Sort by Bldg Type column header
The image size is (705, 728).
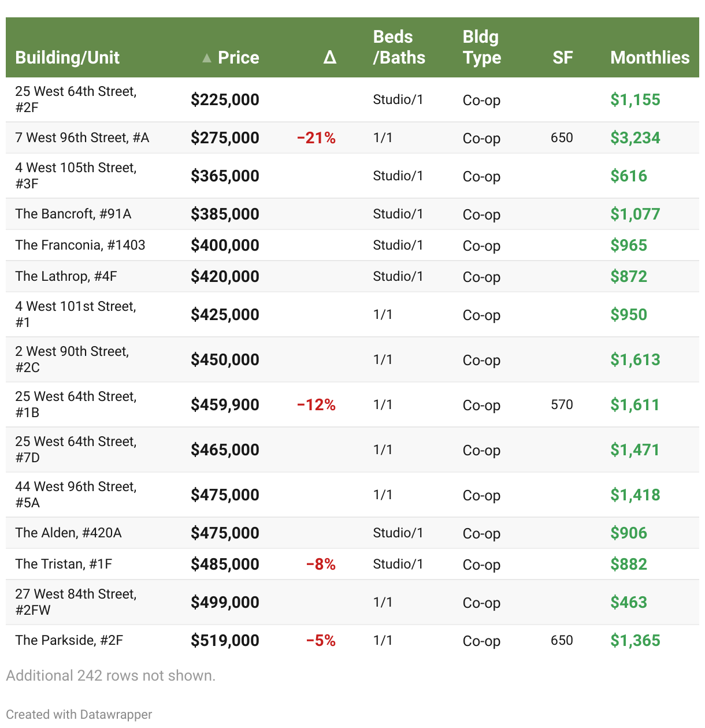[481, 47]
